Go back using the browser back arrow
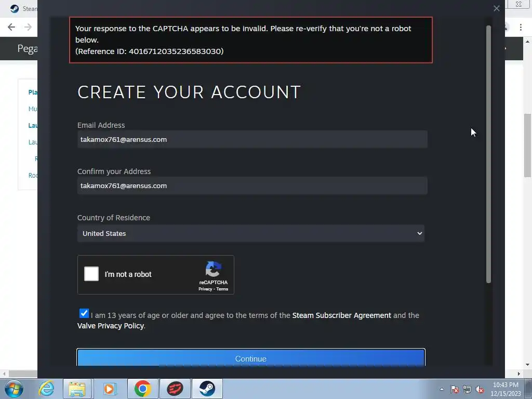 (x=11, y=27)
